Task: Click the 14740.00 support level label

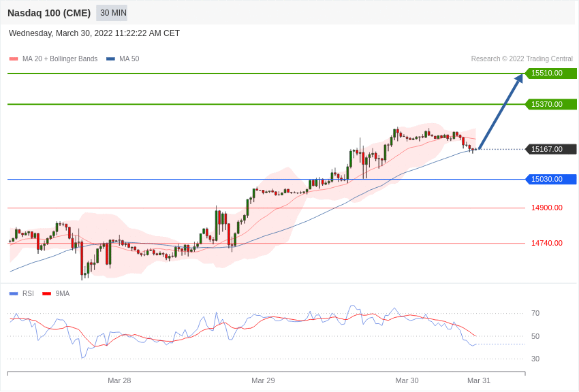Action: [547, 244]
